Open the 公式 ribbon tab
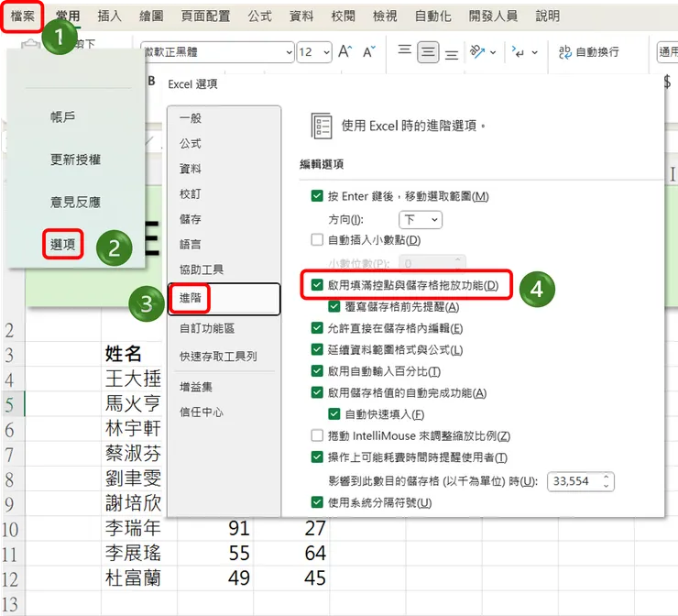The width and height of the screenshot is (678, 616). pyautogui.click(x=260, y=16)
